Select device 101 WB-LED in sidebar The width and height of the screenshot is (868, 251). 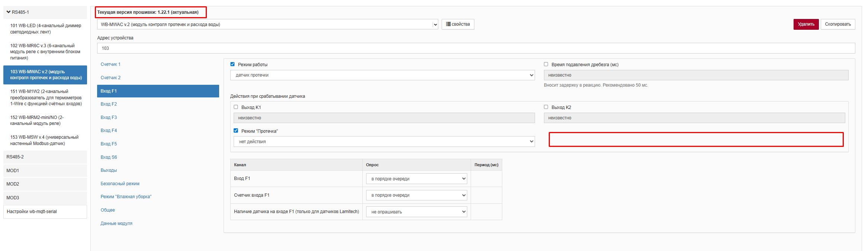coord(45,29)
